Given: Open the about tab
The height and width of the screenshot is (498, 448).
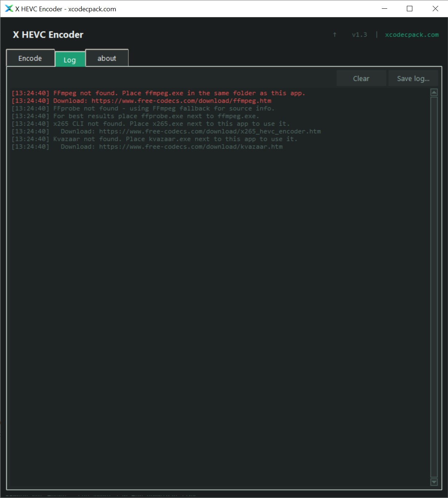Looking at the screenshot, I should coord(107,58).
